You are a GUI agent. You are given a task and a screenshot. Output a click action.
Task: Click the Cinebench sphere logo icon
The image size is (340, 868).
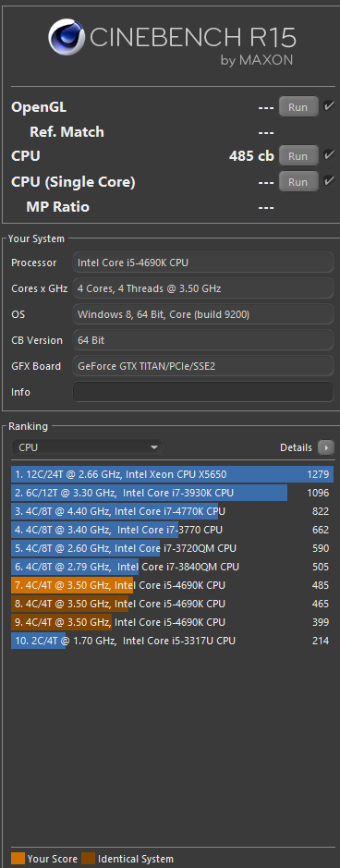point(67,37)
